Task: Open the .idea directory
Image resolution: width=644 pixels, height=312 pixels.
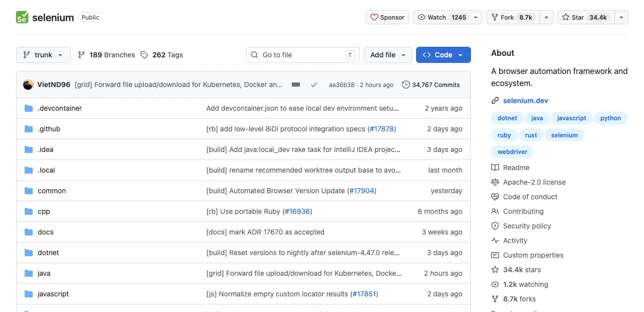Action: (45, 149)
